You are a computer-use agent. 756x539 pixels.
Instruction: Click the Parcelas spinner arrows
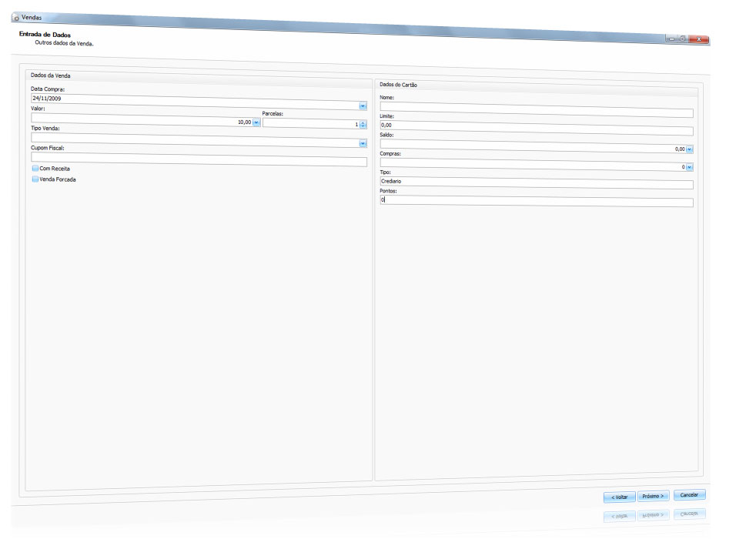click(363, 124)
